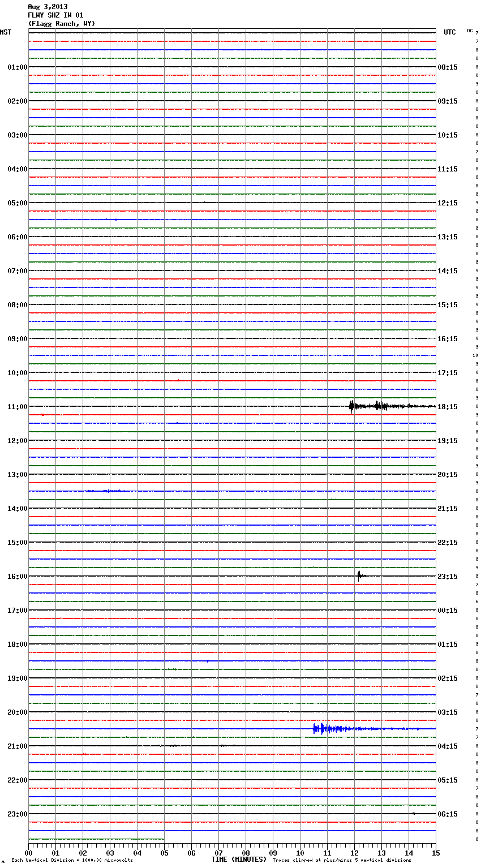The image size is (481, 868).
Task: Click the minute axis tick label '00'
Action: 28,853
